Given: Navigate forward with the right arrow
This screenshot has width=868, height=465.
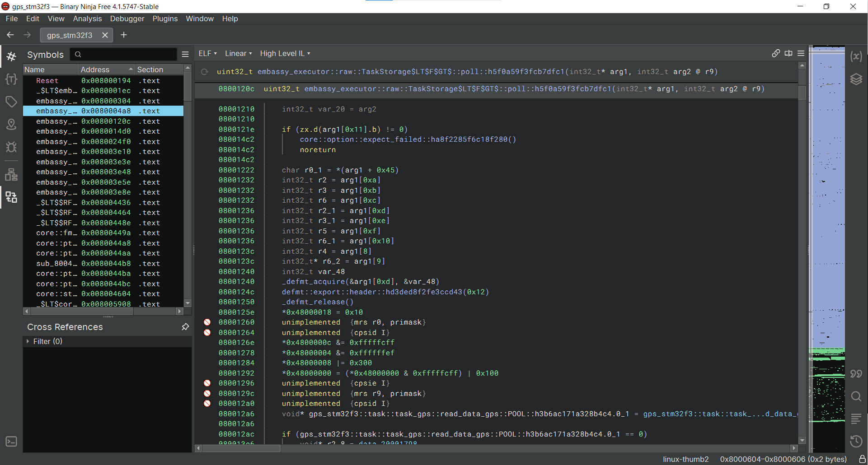Looking at the screenshot, I should pos(27,35).
